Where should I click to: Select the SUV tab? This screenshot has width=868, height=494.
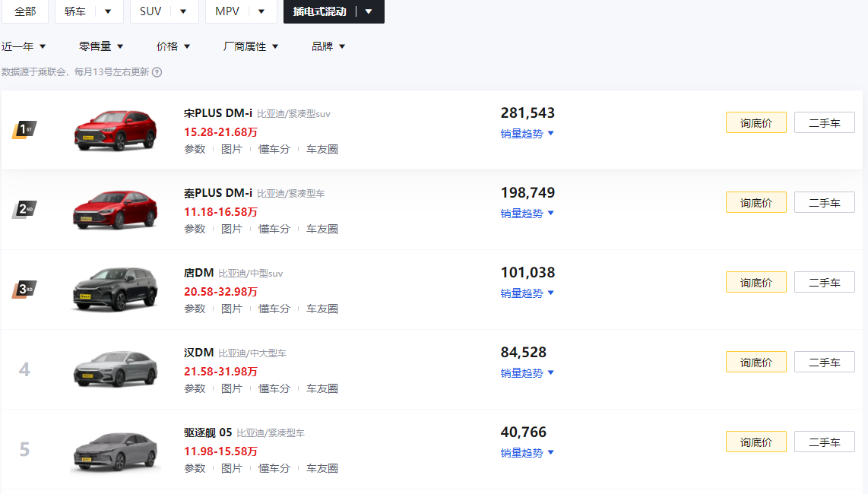click(150, 11)
